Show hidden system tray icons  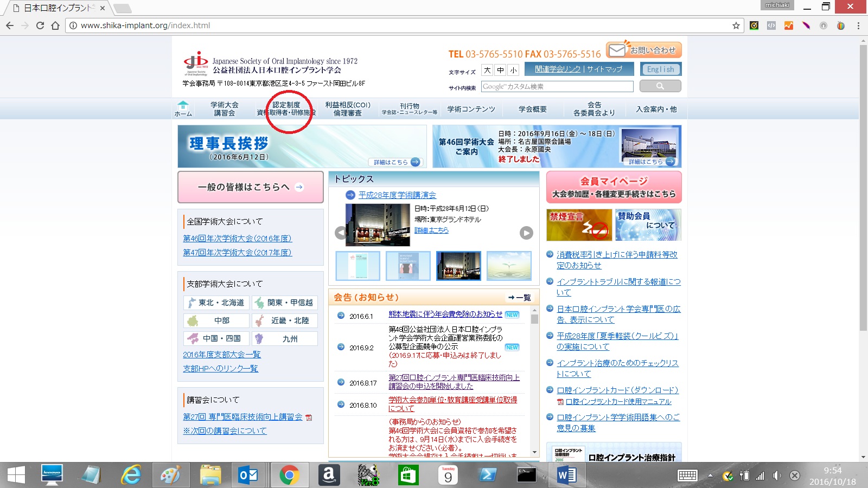click(710, 476)
